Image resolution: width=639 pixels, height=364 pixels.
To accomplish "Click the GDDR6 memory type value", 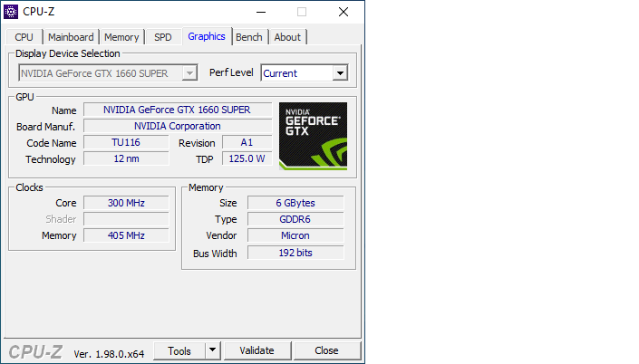I will (x=295, y=219).
